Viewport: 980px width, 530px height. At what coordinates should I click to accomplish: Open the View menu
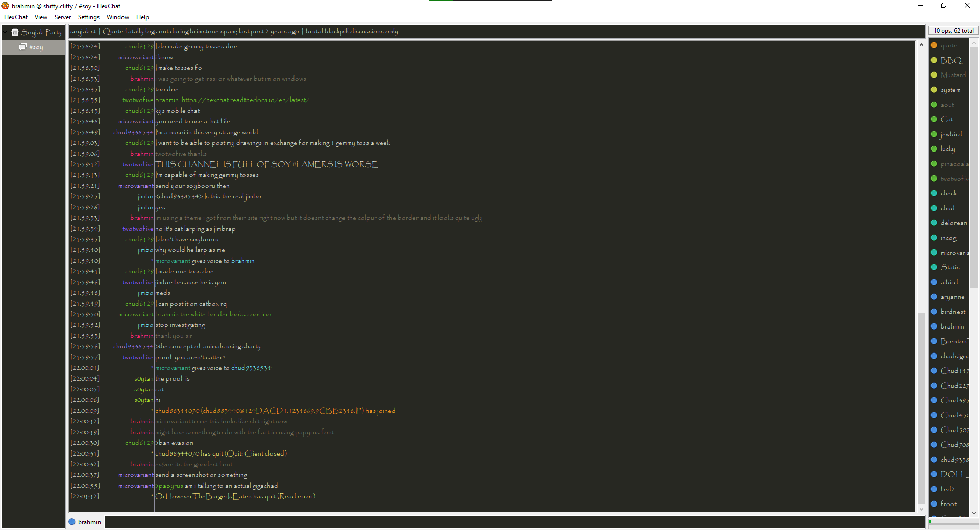click(x=41, y=17)
